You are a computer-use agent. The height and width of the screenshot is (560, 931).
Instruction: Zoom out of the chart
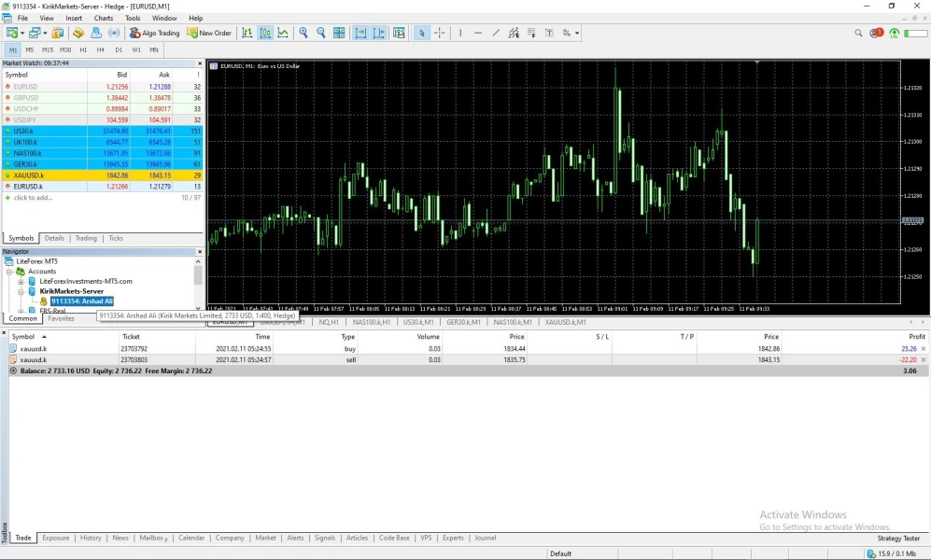coord(321,33)
